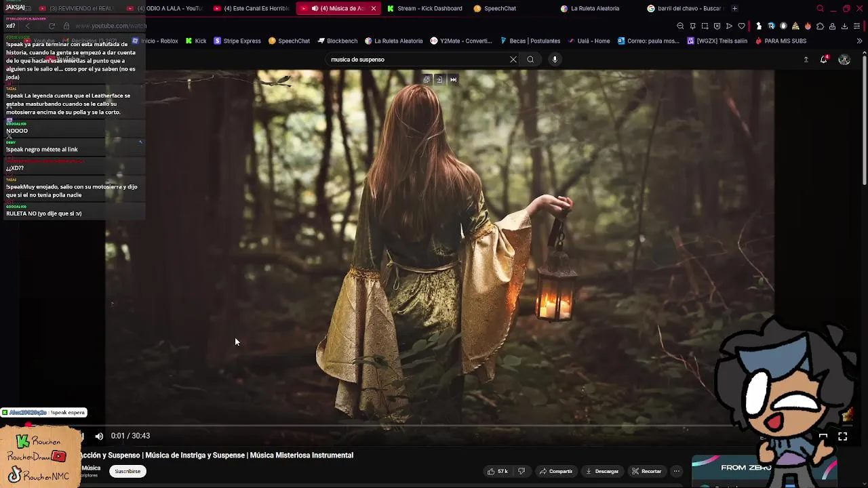Open the browser easy setup menu icon
This screenshot has height=488, width=868.
pyautogui.click(x=856, y=26)
